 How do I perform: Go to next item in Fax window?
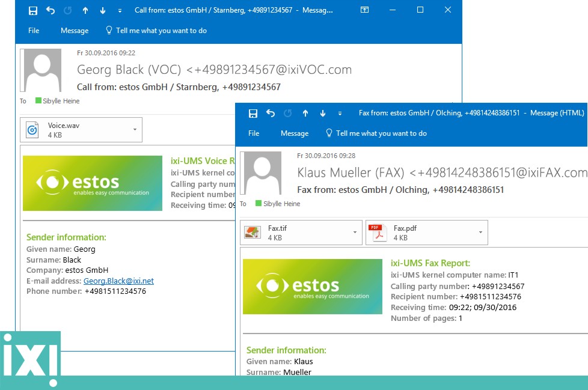click(322, 113)
